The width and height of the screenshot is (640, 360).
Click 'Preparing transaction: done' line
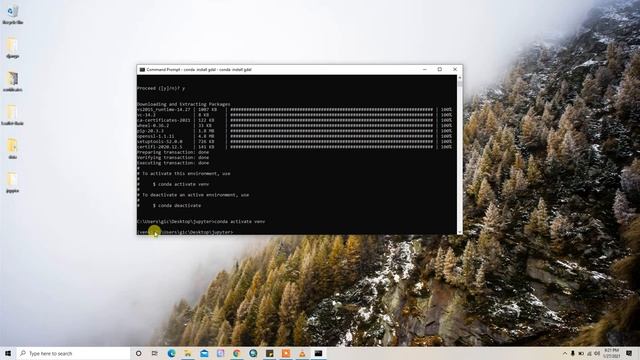[173, 152]
